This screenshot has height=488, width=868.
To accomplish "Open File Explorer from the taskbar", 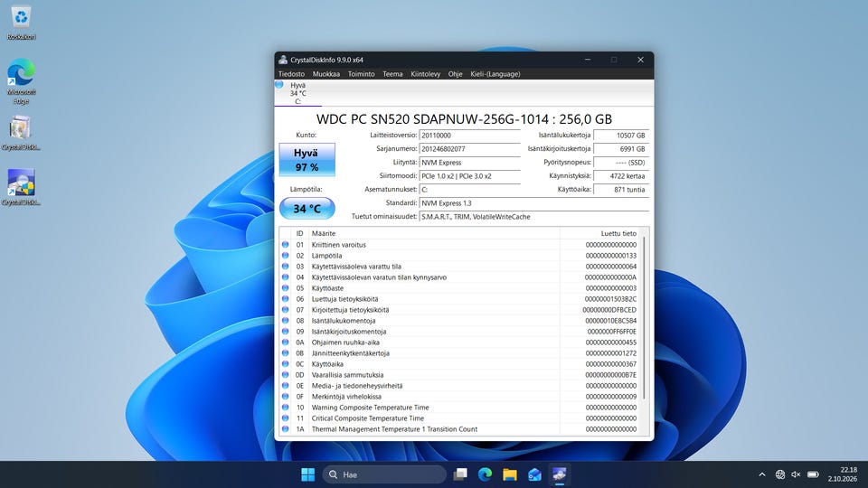I will 510,474.
